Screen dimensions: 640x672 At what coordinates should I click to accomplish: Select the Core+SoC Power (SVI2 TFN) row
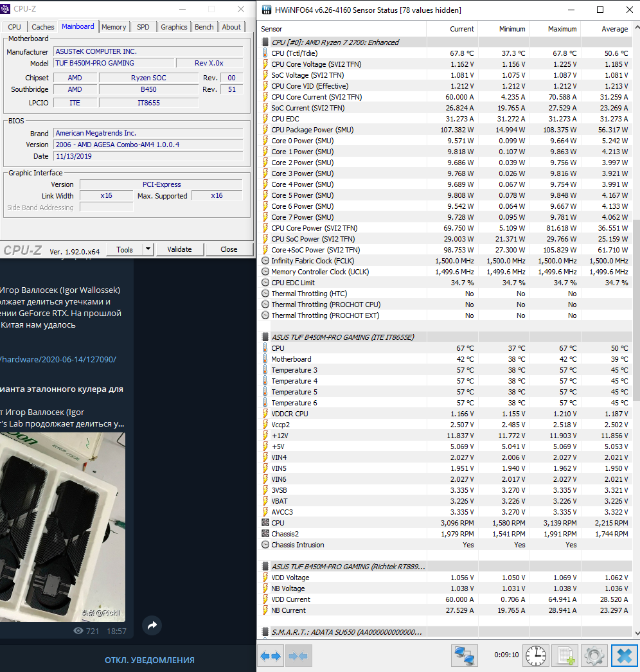tap(446, 250)
